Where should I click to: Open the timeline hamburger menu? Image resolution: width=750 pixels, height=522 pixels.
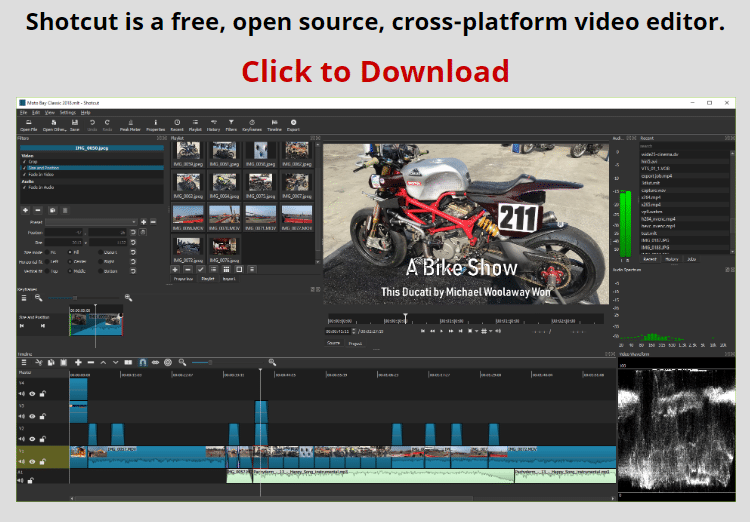coord(24,362)
